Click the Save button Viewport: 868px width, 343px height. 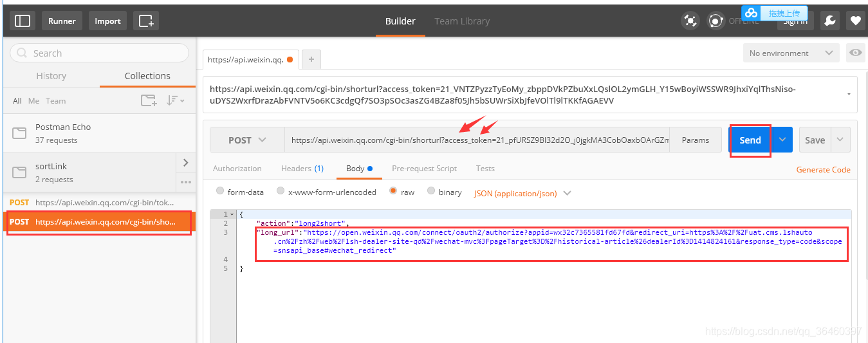click(815, 140)
